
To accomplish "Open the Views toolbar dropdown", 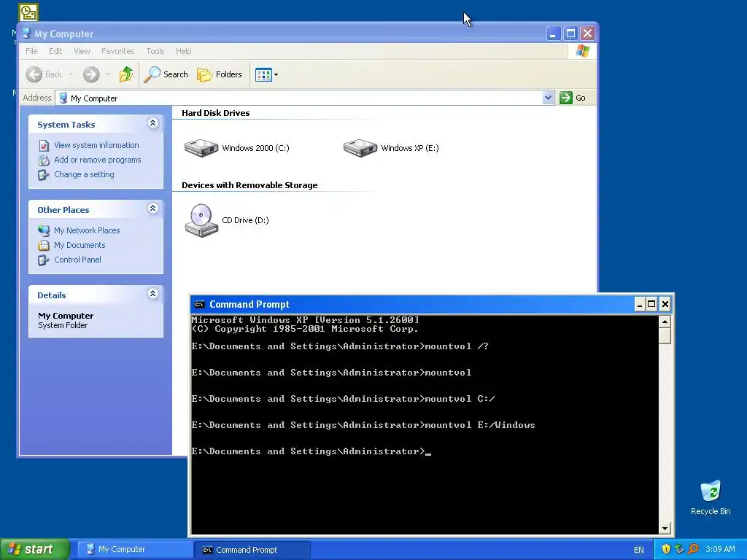I will (x=266, y=74).
